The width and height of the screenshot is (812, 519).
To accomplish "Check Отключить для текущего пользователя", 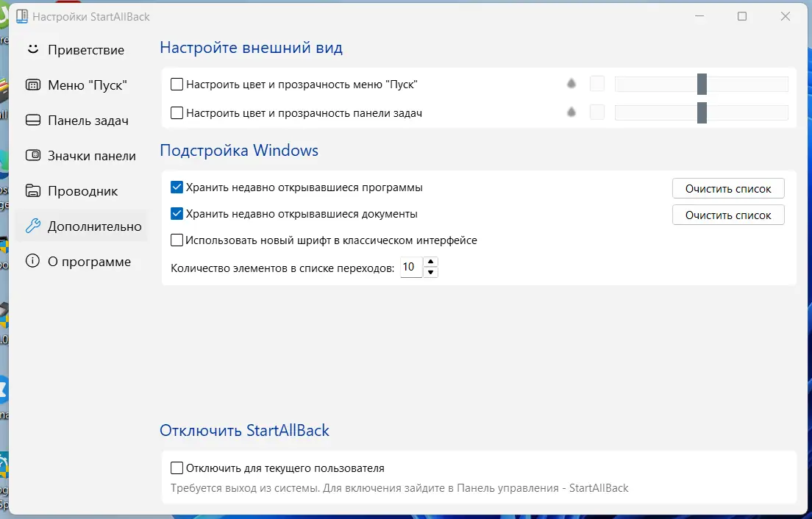I will click(177, 468).
